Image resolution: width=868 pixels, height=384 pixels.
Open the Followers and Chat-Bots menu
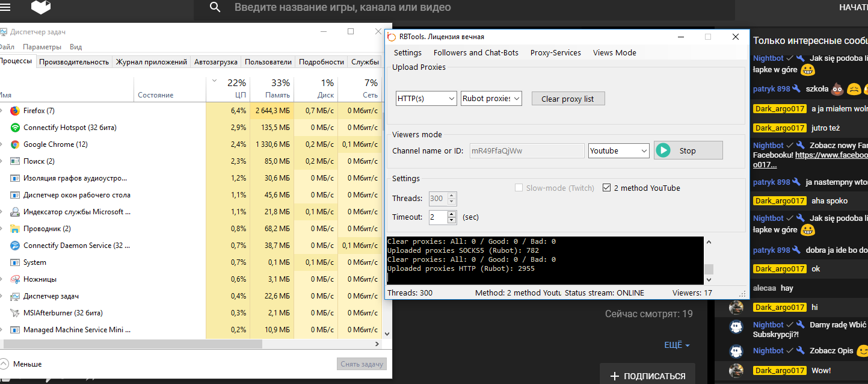(x=476, y=53)
